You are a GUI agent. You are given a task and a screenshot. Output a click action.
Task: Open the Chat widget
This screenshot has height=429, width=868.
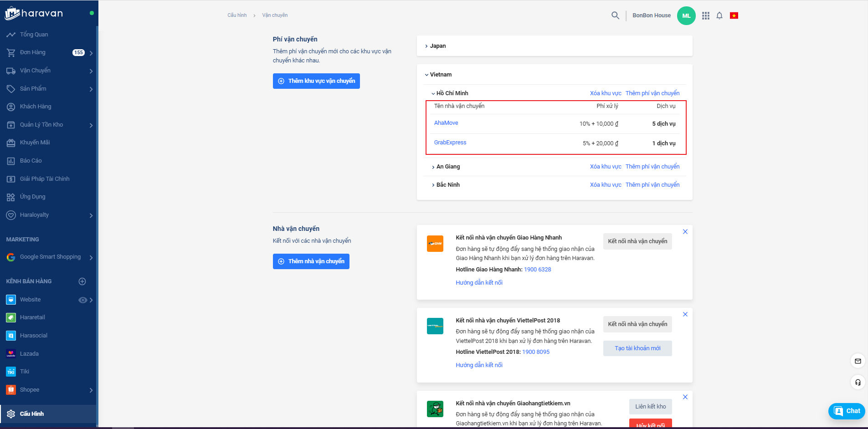847,411
